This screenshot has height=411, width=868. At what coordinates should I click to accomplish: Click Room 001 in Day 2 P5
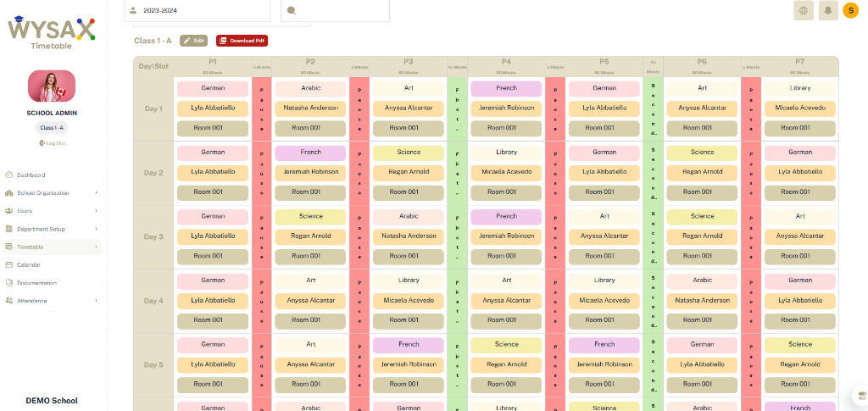coord(604,192)
